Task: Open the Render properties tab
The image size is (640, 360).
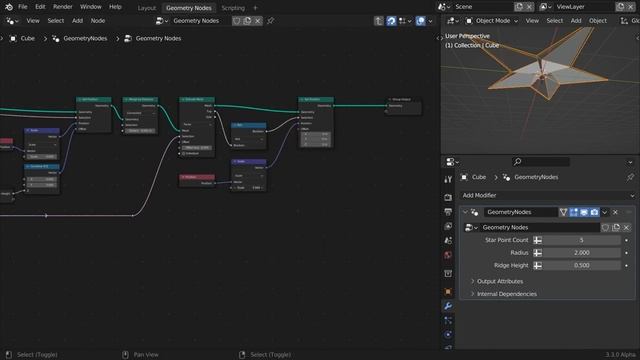Action: (448, 198)
